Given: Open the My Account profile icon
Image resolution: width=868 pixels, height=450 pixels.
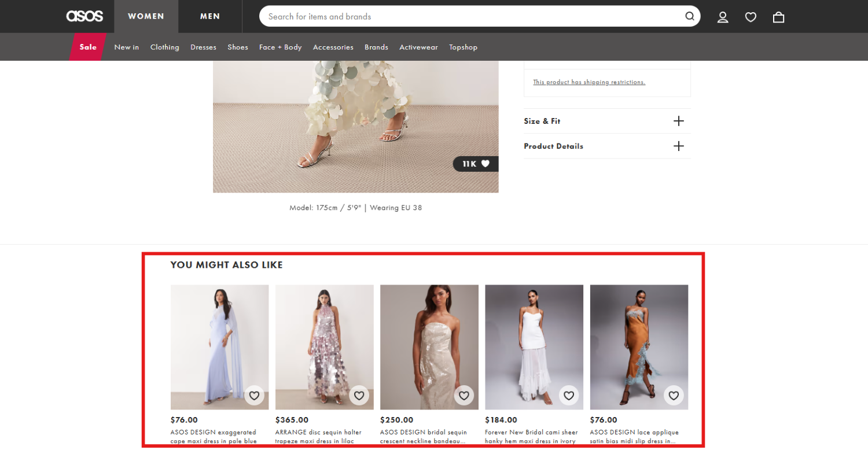Looking at the screenshot, I should coord(723,17).
